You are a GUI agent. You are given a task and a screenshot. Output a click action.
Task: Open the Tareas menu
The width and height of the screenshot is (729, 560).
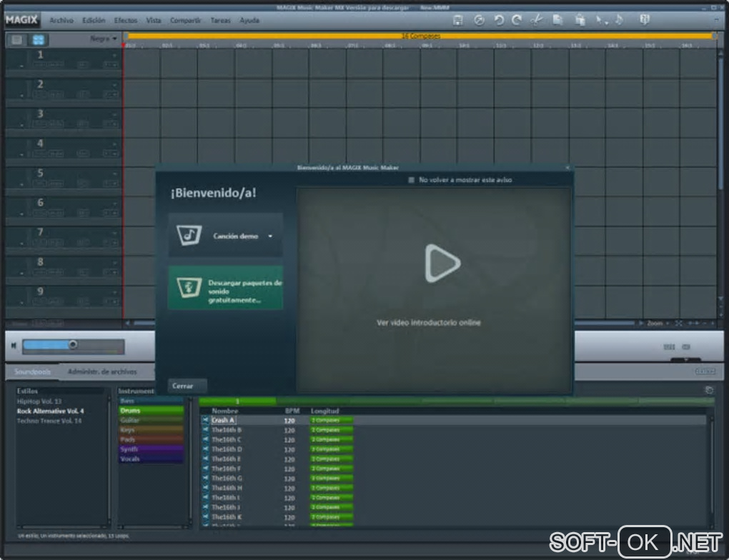pos(220,21)
